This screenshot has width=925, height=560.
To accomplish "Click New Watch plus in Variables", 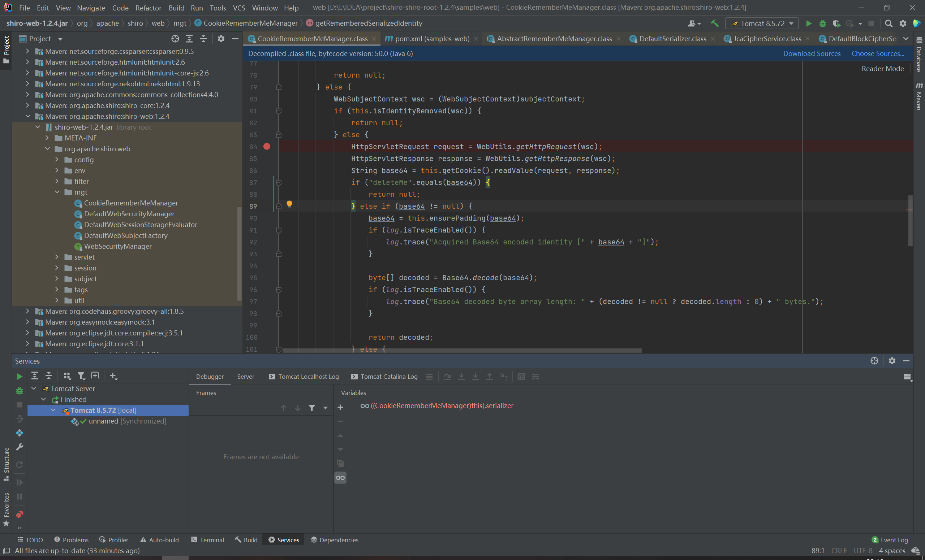I will click(340, 407).
